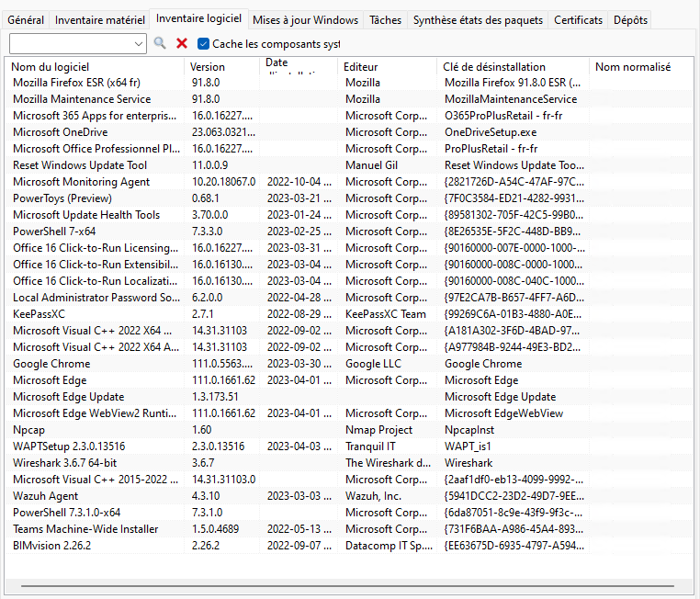Image resolution: width=700 pixels, height=599 pixels.
Task: Click the horizontal scrollbar at the bottom
Action: (347, 585)
